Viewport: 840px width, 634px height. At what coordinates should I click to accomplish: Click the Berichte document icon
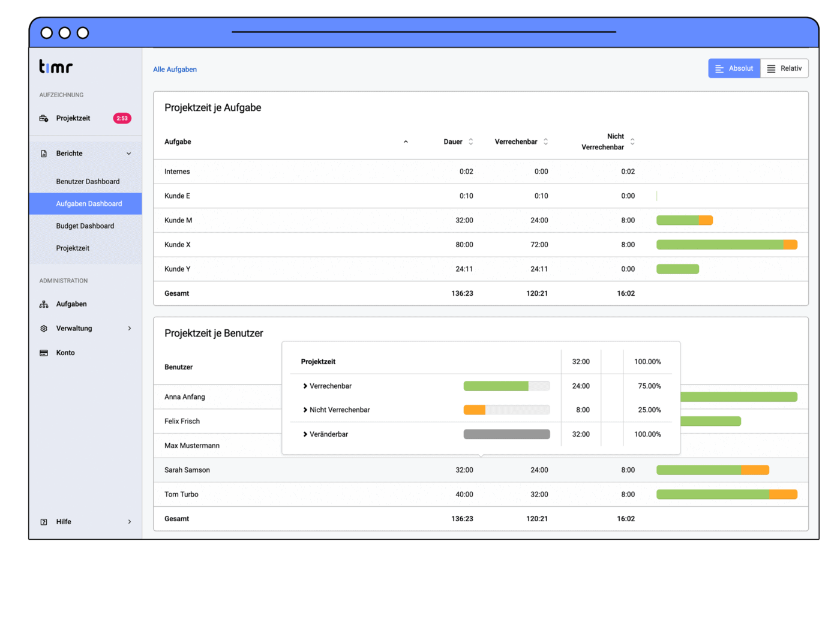(44, 154)
